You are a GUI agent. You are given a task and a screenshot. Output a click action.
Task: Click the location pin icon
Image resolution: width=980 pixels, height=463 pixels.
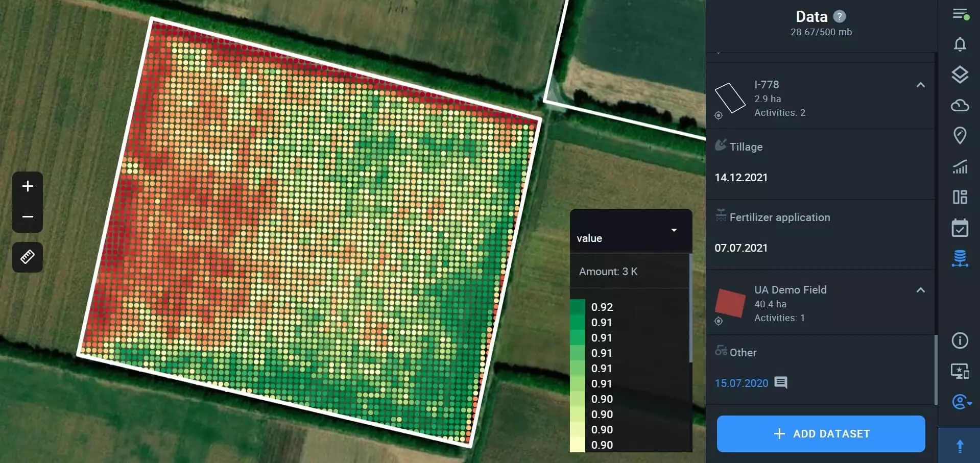[x=960, y=136]
